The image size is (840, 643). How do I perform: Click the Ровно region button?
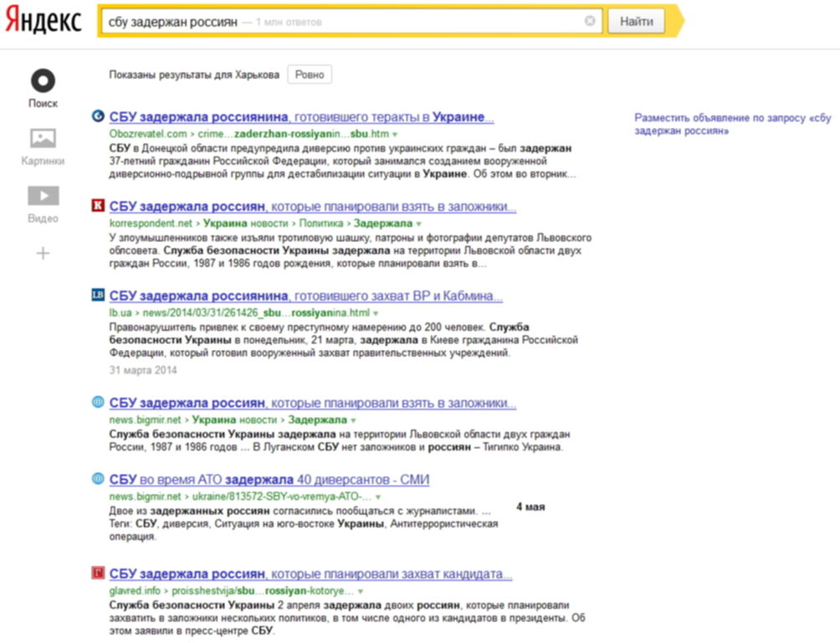click(x=310, y=75)
